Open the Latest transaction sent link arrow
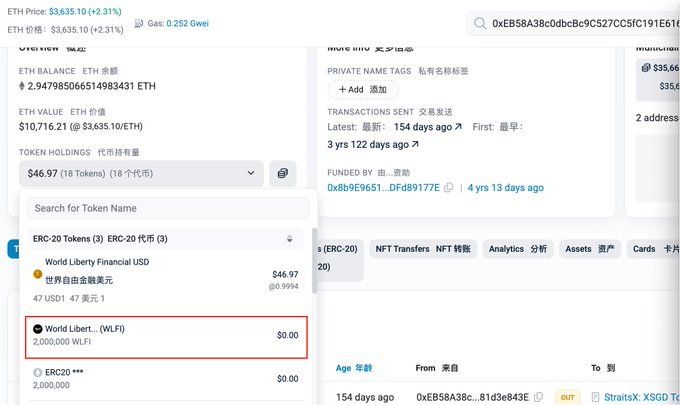Image resolution: width=680 pixels, height=405 pixels. coord(458,128)
